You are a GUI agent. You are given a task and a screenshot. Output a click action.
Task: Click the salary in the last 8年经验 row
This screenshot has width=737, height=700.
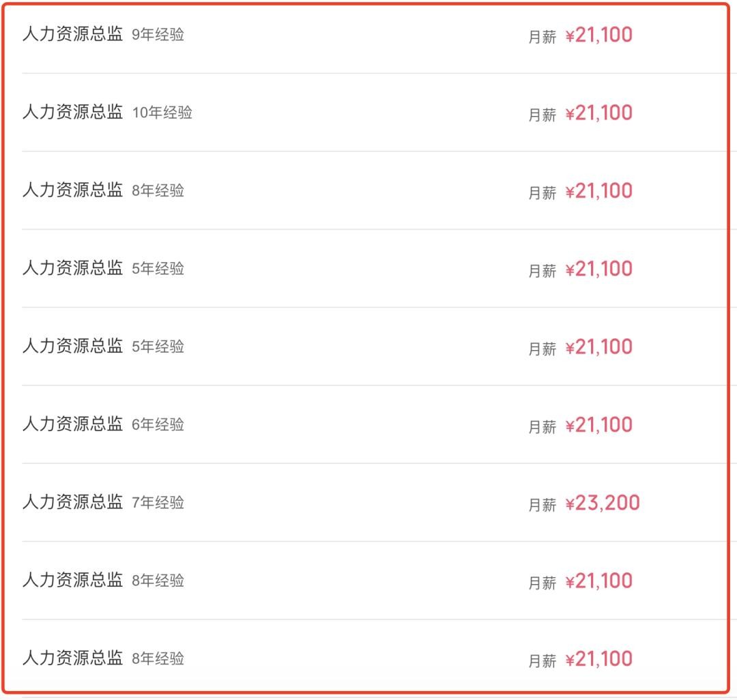[x=599, y=659]
